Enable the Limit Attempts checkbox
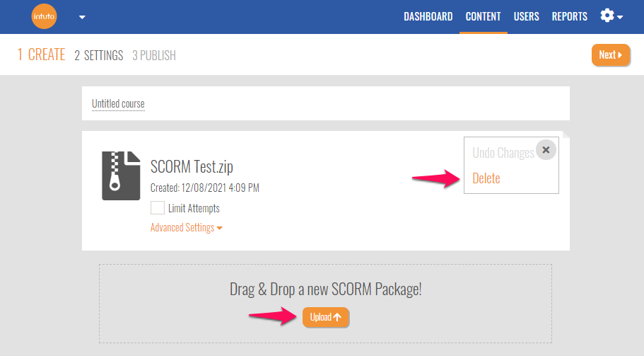This screenshot has width=644, height=356. click(x=158, y=208)
